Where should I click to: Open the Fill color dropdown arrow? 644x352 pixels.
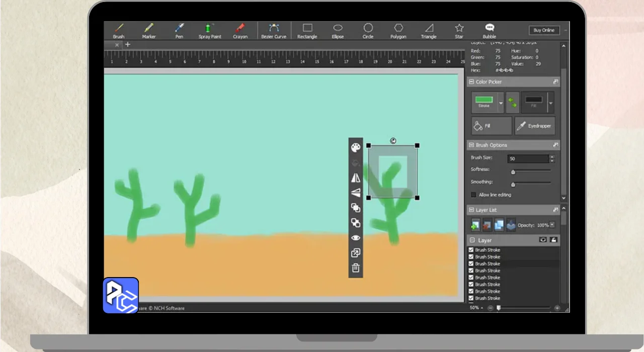[x=551, y=104]
